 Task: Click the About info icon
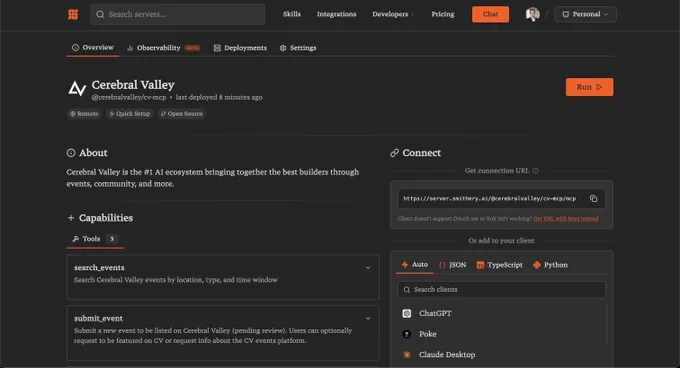click(71, 153)
